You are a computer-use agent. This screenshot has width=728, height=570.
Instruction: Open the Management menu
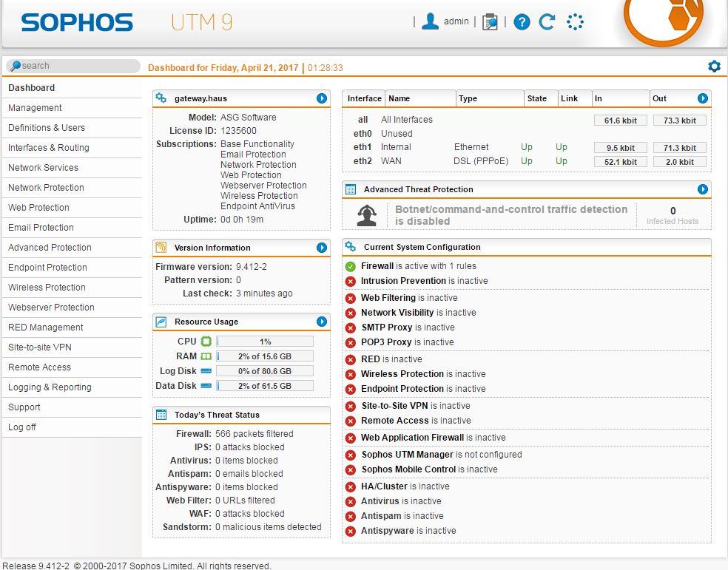pos(72,108)
